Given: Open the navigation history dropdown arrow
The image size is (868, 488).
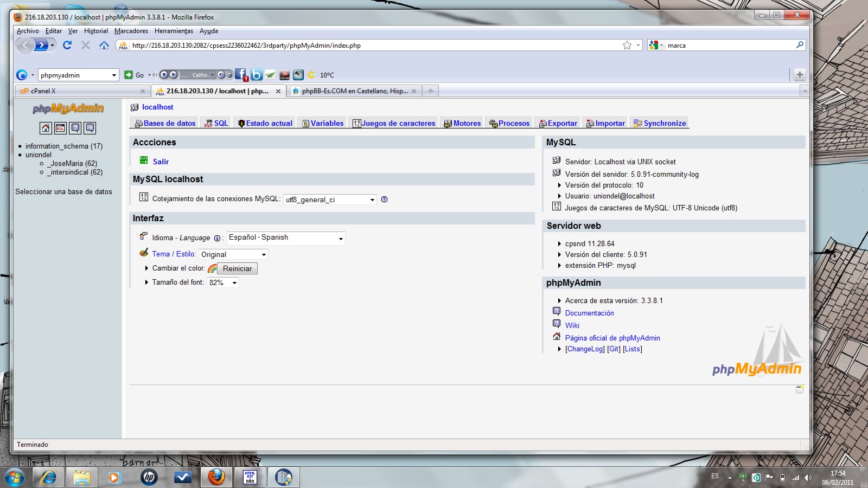Looking at the screenshot, I should (53, 45).
